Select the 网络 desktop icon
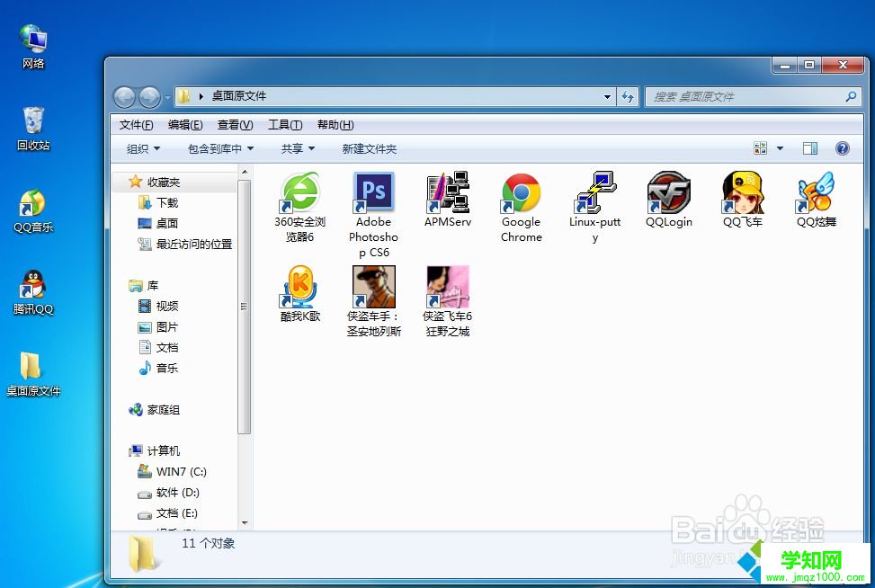875x588 pixels. (33, 47)
